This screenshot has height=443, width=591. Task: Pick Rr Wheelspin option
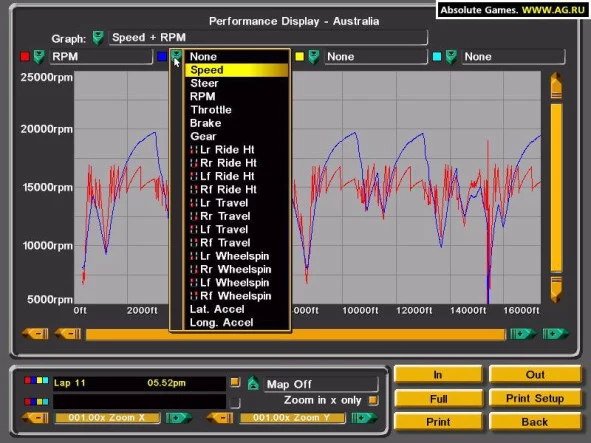(x=237, y=269)
